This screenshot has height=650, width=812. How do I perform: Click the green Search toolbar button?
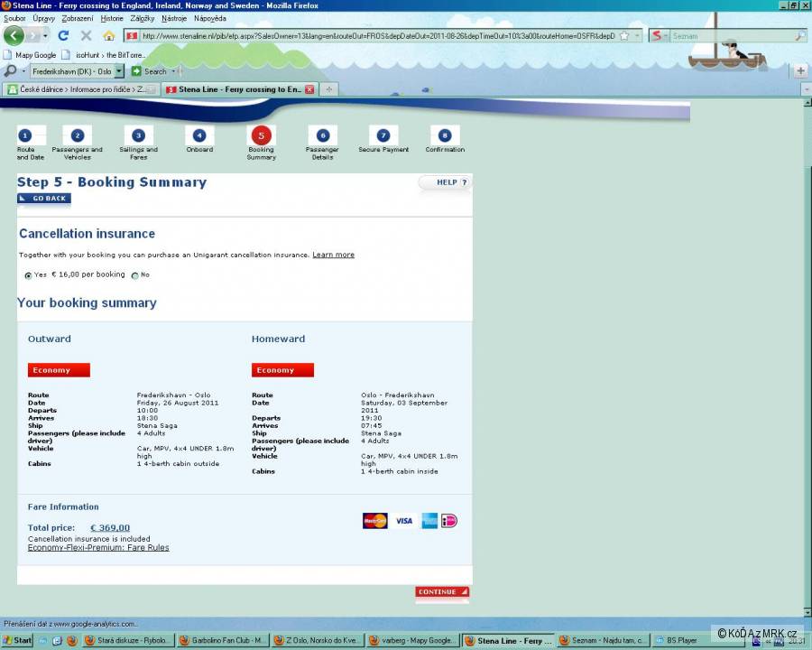pyautogui.click(x=149, y=71)
